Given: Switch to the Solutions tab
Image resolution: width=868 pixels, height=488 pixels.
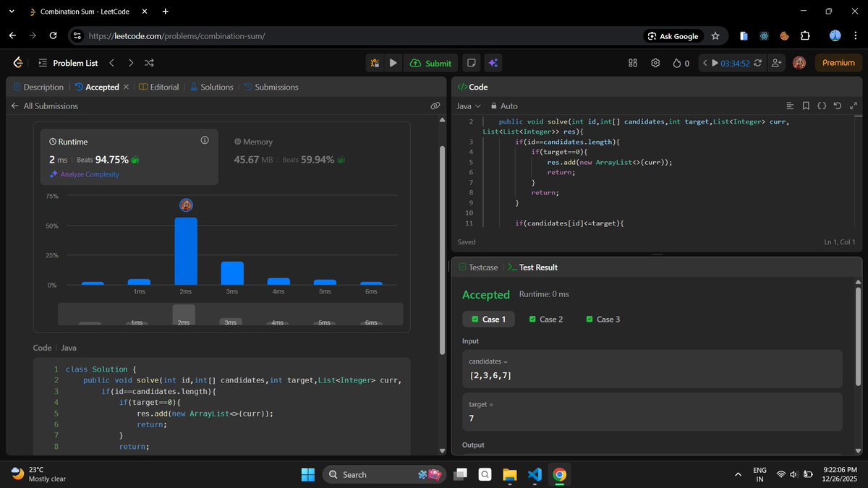Looking at the screenshot, I should [x=211, y=87].
